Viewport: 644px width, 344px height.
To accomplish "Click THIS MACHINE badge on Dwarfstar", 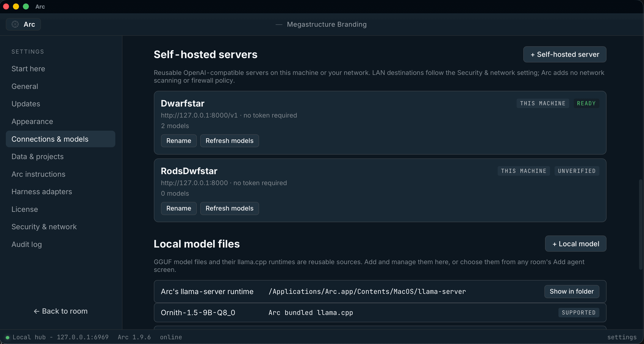I will (543, 103).
